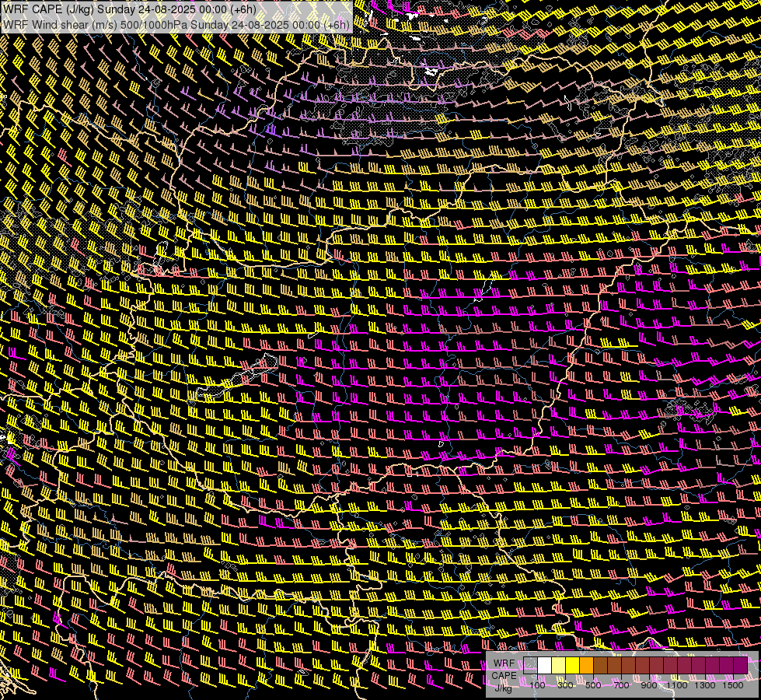
Task: Click the 'WRF CAPE (J/kg)' title line
Action: (130, 9)
